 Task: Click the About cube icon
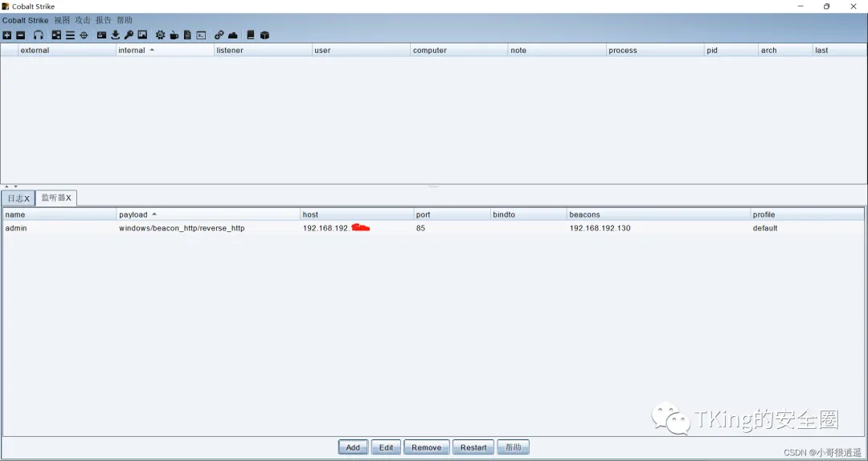(264, 35)
